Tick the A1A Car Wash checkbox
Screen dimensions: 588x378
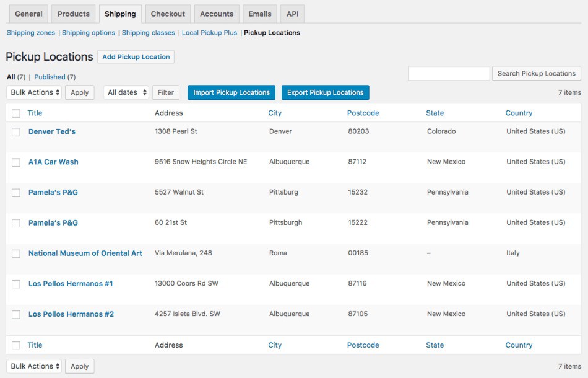coord(16,162)
